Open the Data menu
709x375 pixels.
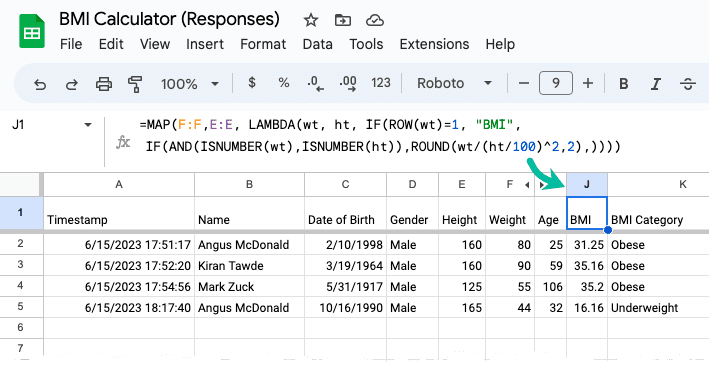[x=317, y=44]
